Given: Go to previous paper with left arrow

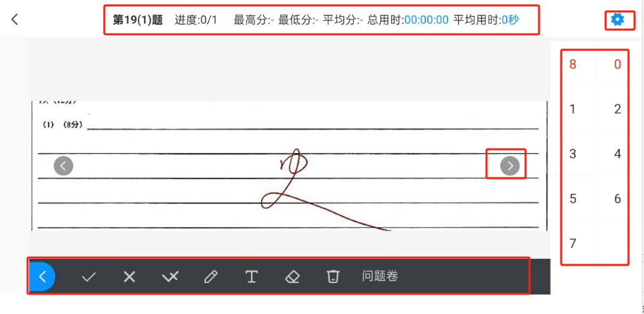Looking at the screenshot, I should tap(63, 166).
